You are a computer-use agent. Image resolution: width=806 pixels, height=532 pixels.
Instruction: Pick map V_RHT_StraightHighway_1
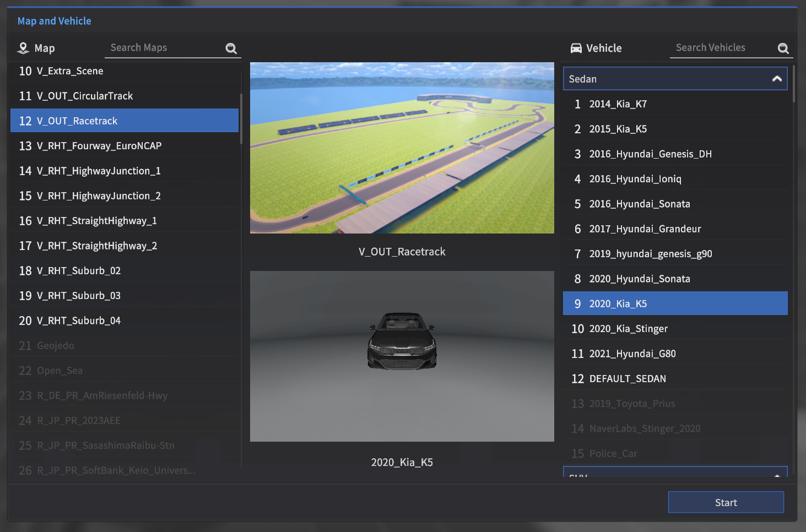(x=125, y=221)
